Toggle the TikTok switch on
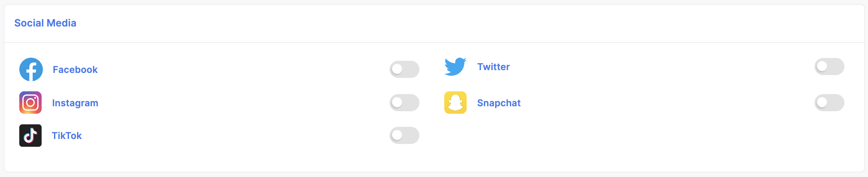The height and width of the screenshot is (177, 868). [404, 136]
